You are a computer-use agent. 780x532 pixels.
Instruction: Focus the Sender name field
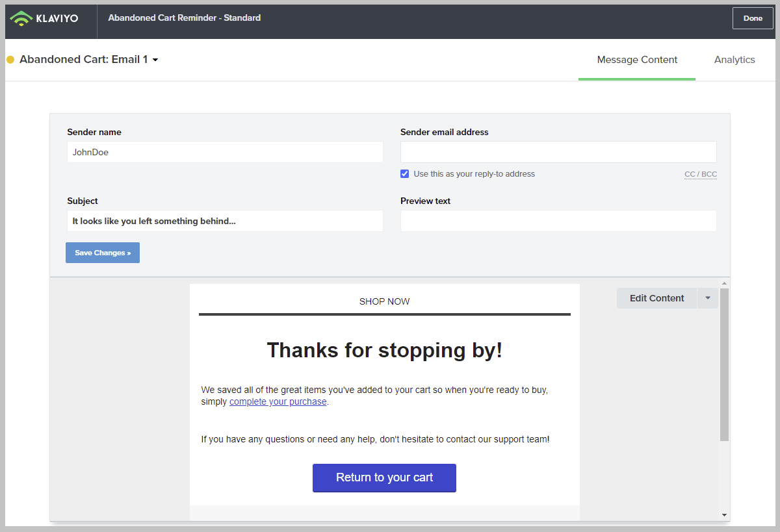(225, 152)
